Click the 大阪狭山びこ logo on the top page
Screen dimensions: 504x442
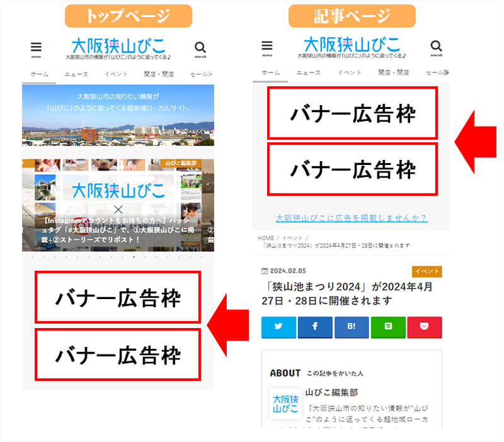click(118, 46)
